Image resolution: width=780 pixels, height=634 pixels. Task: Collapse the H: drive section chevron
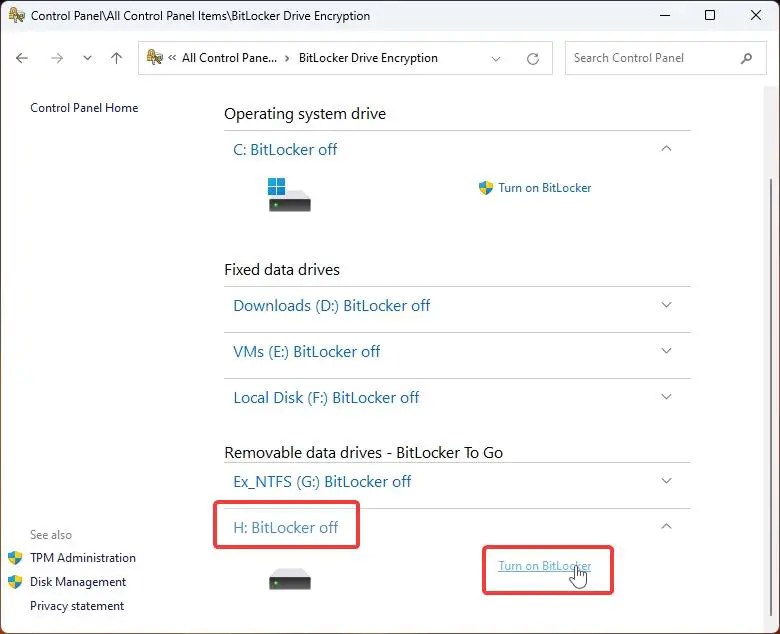666,526
